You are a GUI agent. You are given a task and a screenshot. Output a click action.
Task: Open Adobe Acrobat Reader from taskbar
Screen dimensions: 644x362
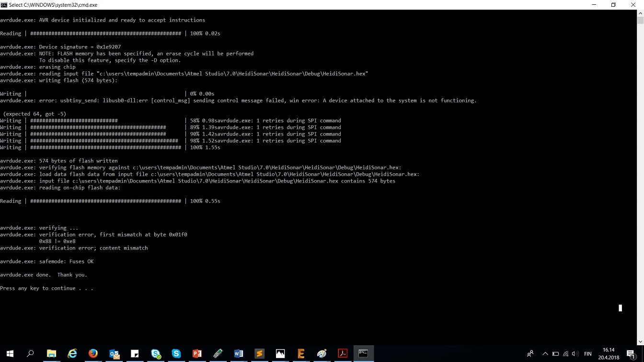(x=343, y=354)
